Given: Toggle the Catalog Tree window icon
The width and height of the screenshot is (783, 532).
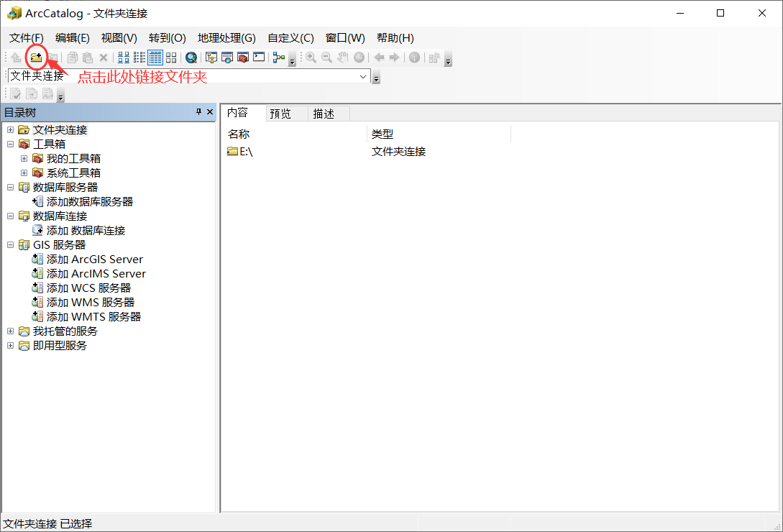Looking at the screenshot, I should pyautogui.click(x=211, y=58).
